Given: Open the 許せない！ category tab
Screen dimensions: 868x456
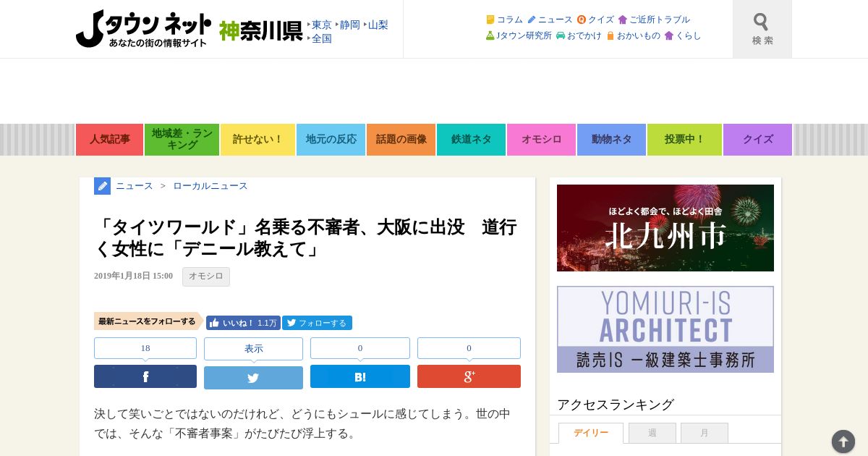Looking at the screenshot, I should (258, 140).
